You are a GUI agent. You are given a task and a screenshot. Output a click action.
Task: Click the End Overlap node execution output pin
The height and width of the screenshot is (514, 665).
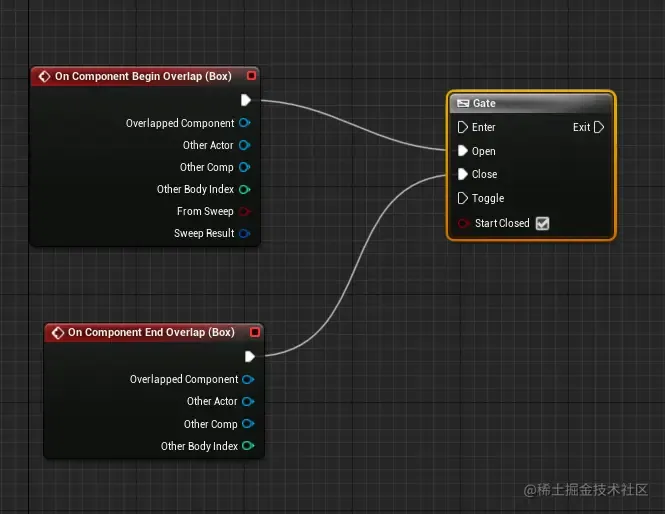click(x=249, y=356)
